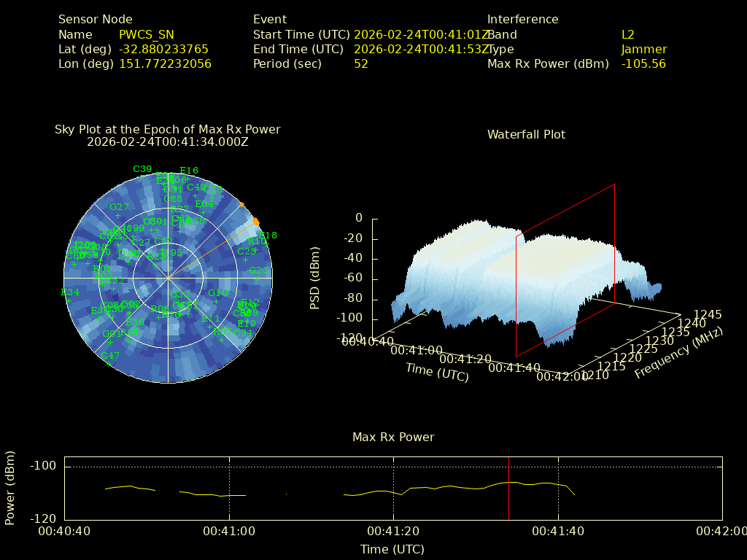Image resolution: width=747 pixels, height=560 pixels.
Task: Click the C39 satellite marker in sky plot
Action: pos(142,170)
